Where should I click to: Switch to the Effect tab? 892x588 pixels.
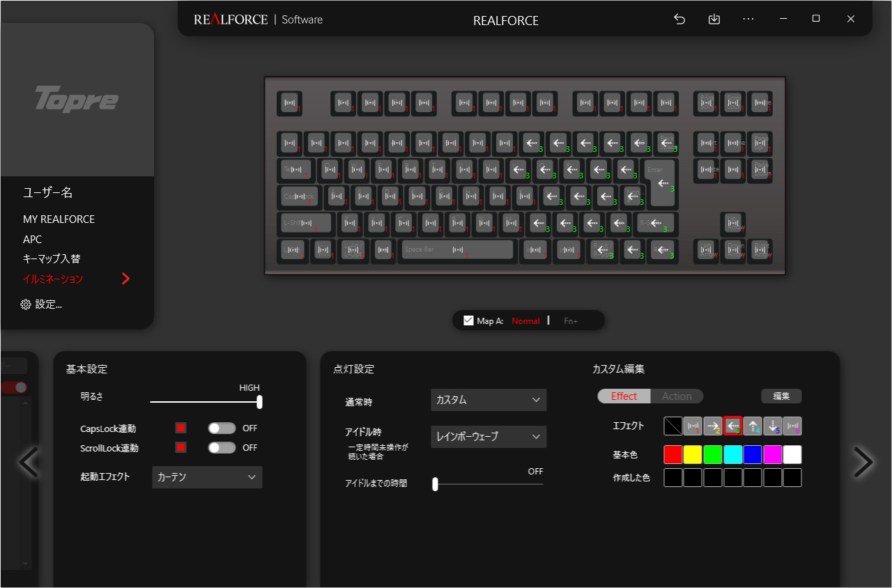point(624,396)
